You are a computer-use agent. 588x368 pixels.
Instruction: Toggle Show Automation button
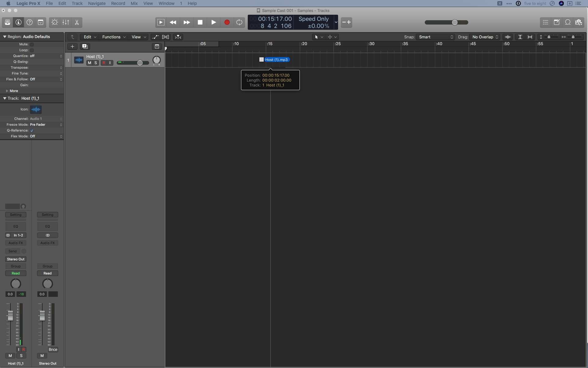point(155,37)
